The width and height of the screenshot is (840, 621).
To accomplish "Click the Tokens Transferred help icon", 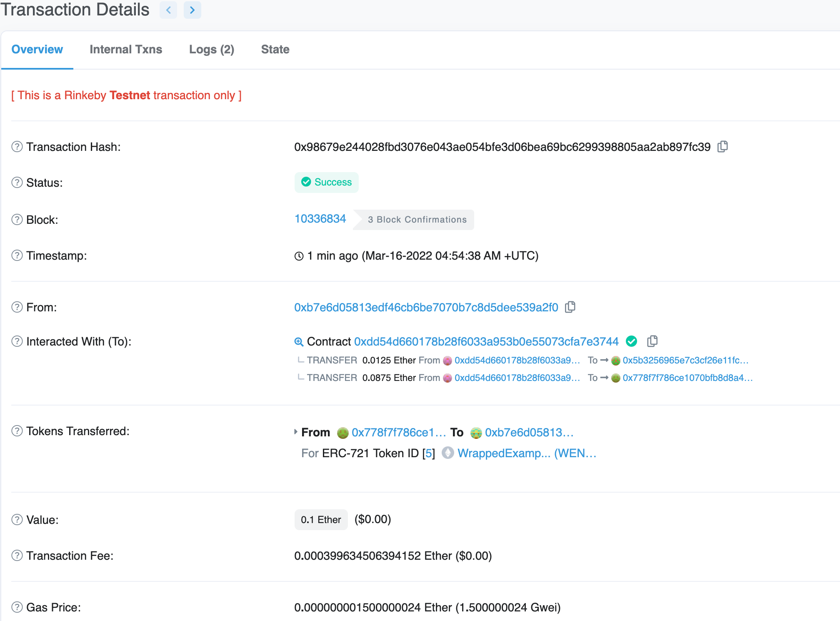I will click(x=17, y=431).
